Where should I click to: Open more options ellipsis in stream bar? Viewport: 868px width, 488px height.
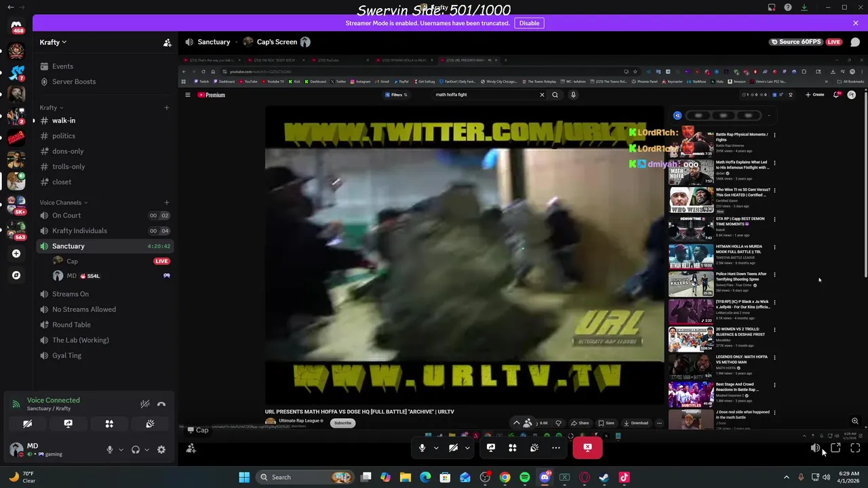[556, 447]
